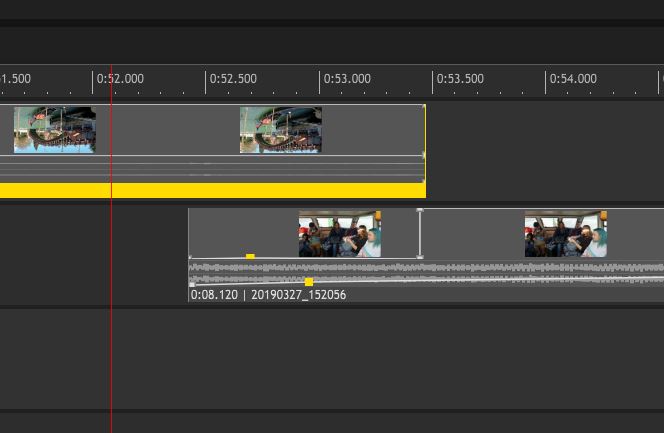
Task: Click the first people thumbnail in lower clip
Action: [340, 234]
